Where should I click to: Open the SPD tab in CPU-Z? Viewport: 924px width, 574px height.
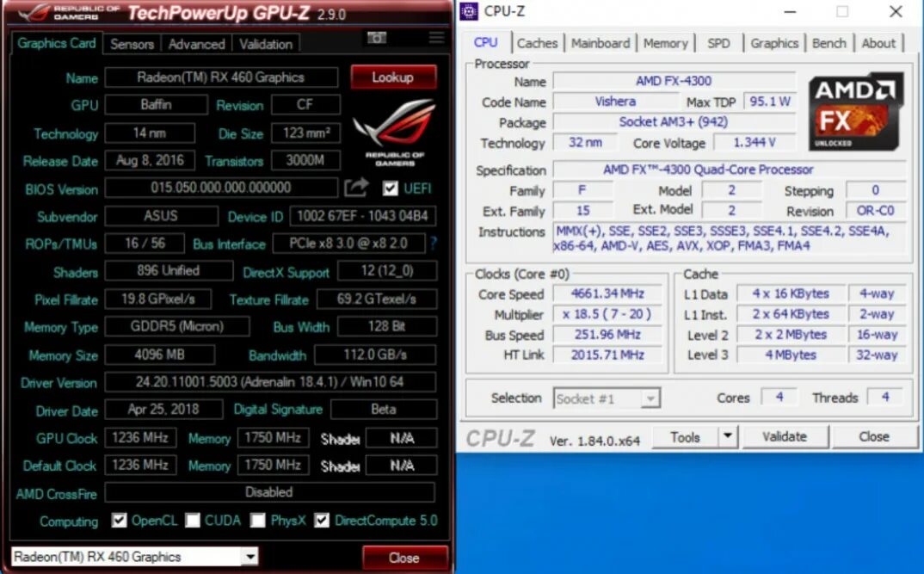pos(718,43)
